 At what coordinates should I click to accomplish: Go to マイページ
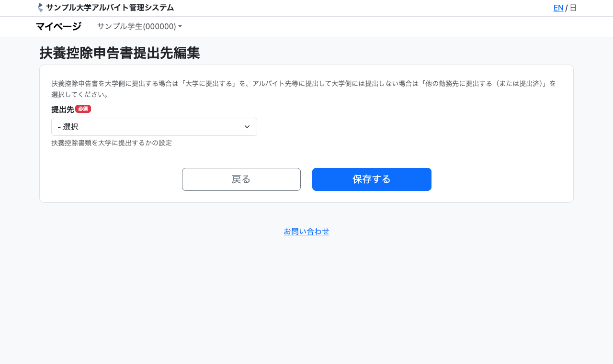pos(58,26)
